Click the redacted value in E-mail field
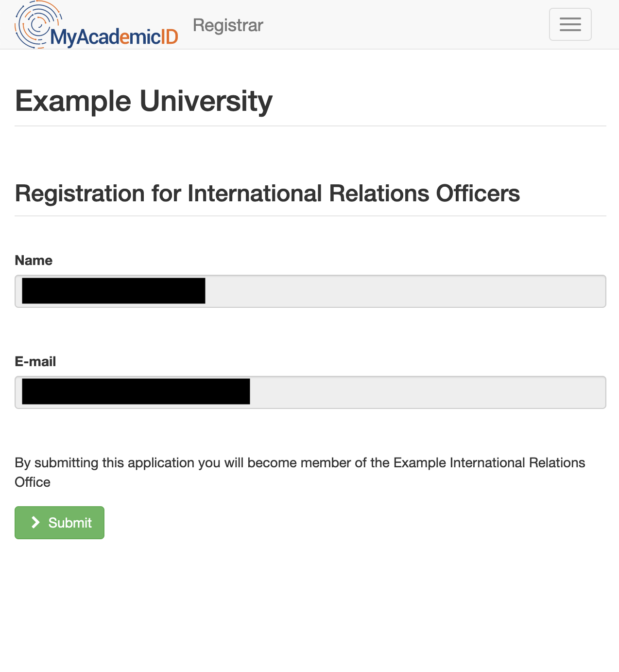 pos(136,392)
